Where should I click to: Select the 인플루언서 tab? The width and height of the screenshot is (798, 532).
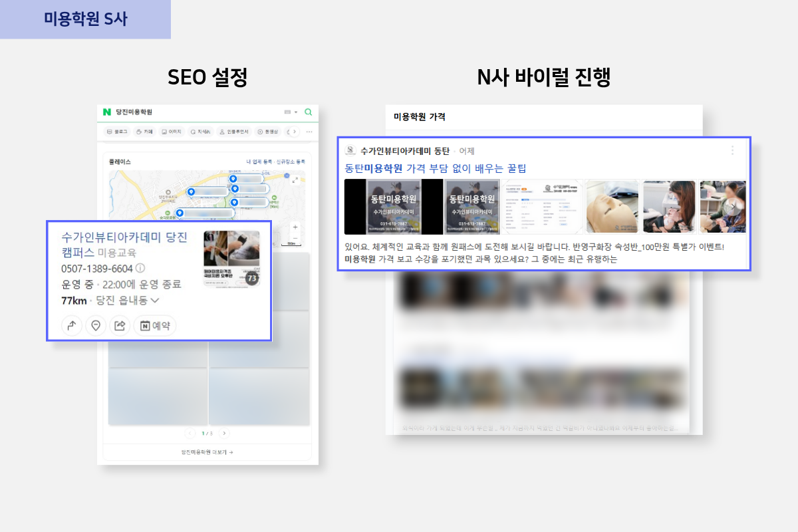(x=234, y=132)
